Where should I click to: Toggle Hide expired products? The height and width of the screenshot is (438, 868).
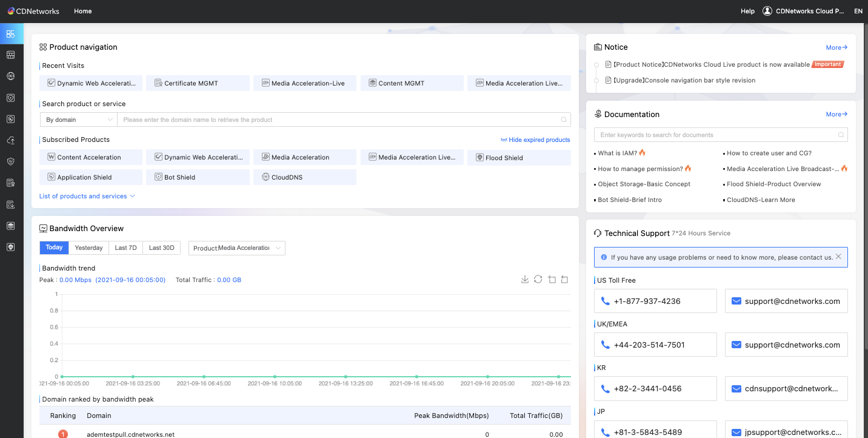tap(535, 140)
